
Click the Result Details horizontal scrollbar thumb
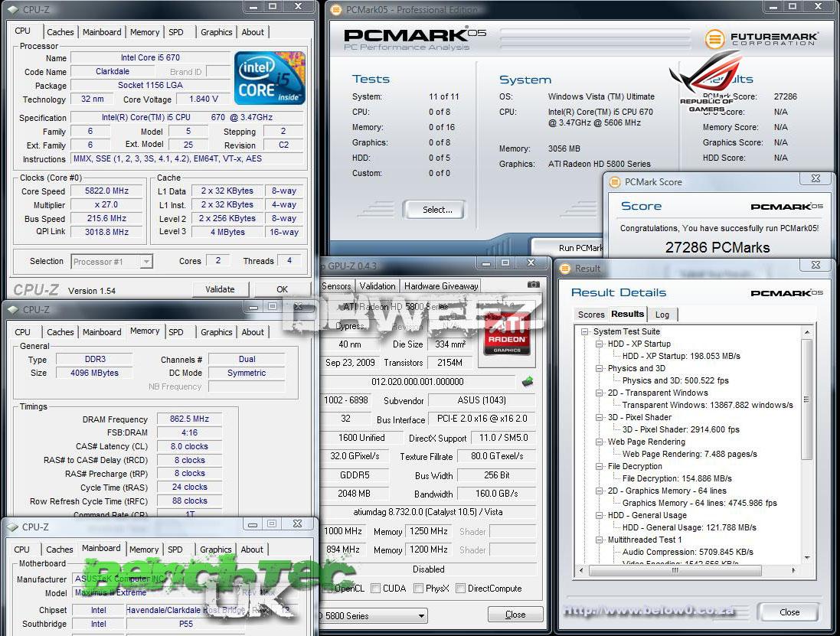coord(675,571)
